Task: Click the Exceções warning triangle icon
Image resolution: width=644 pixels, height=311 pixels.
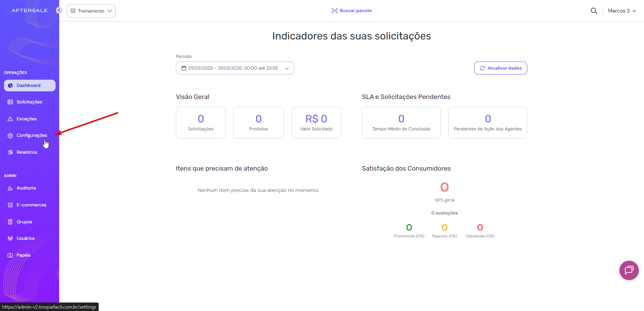Action: click(x=10, y=119)
